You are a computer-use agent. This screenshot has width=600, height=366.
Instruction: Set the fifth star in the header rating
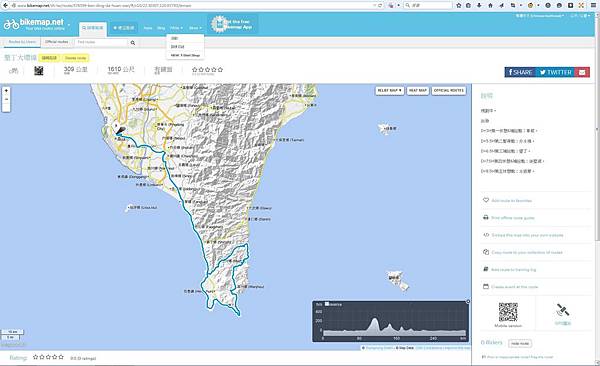coord(220,69)
